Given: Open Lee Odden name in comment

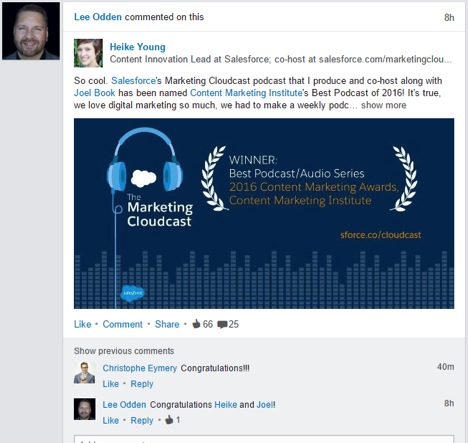Looking at the screenshot, I should point(124,405).
